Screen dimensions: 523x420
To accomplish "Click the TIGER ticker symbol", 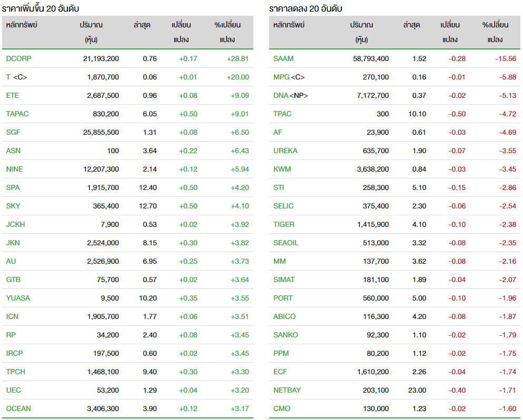I will pos(284,224).
